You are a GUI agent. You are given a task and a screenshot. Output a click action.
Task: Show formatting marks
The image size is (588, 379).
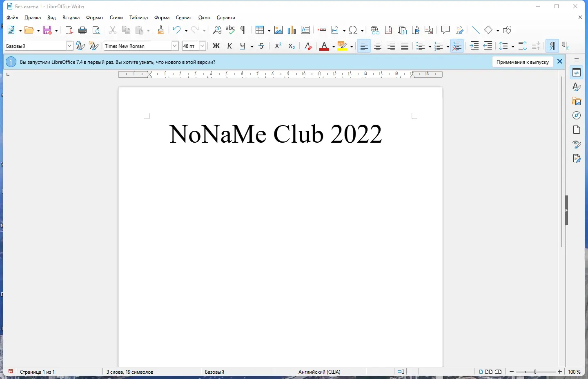click(x=243, y=30)
